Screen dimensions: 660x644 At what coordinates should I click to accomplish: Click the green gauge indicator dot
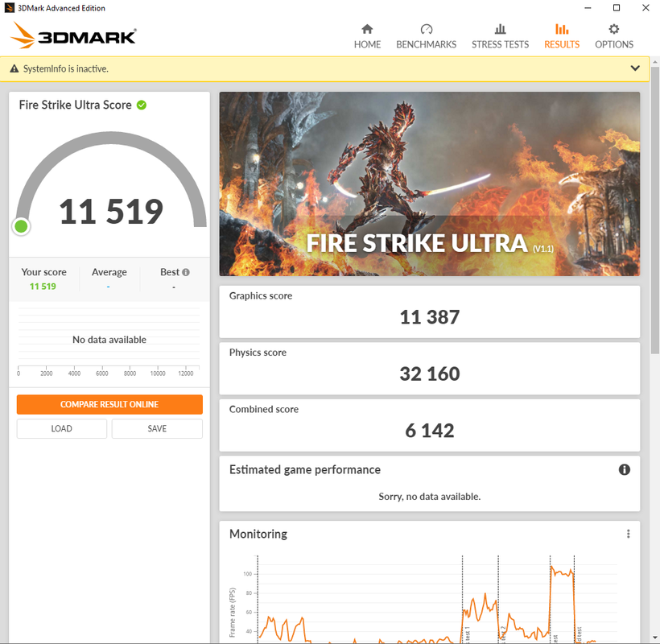tap(21, 226)
